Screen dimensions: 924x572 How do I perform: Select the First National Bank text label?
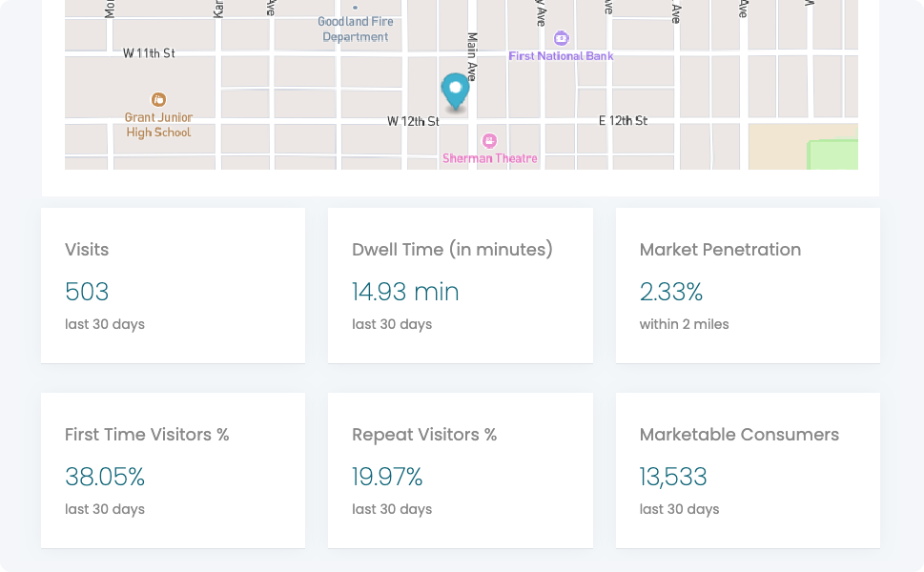561,56
